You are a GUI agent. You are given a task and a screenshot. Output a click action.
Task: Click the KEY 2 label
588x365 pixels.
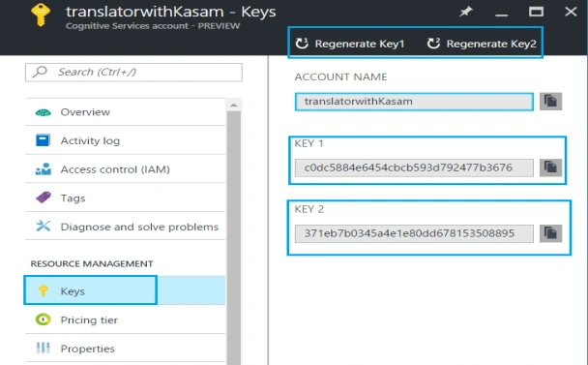coord(309,209)
